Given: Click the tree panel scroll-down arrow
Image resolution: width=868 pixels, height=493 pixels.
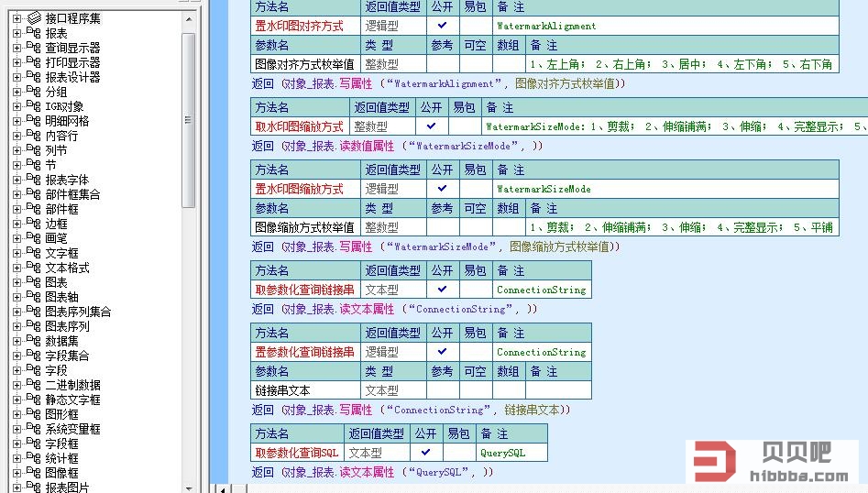Looking at the screenshot, I should tap(189, 488).
